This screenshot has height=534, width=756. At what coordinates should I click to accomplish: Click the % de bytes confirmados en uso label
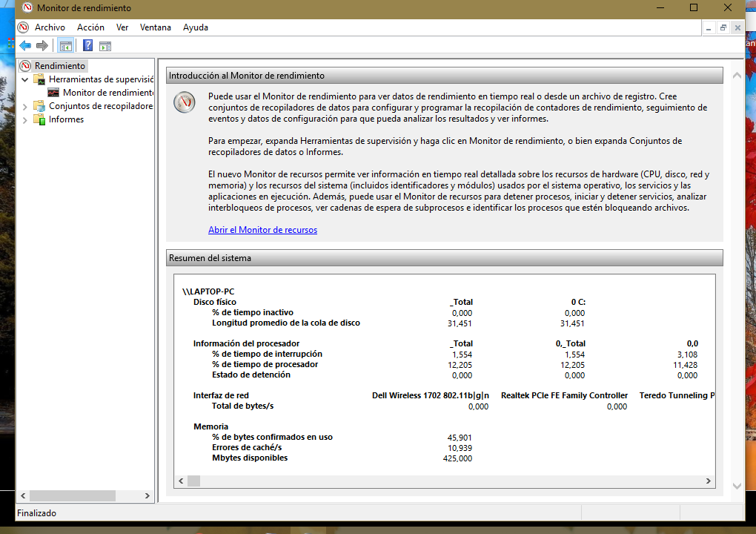(x=273, y=437)
